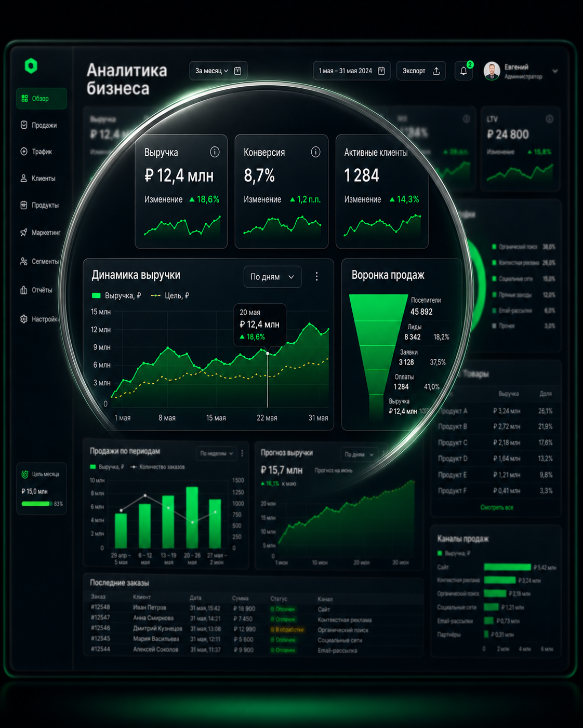Click the Экспорт button
The width and height of the screenshot is (583, 728).
click(421, 71)
